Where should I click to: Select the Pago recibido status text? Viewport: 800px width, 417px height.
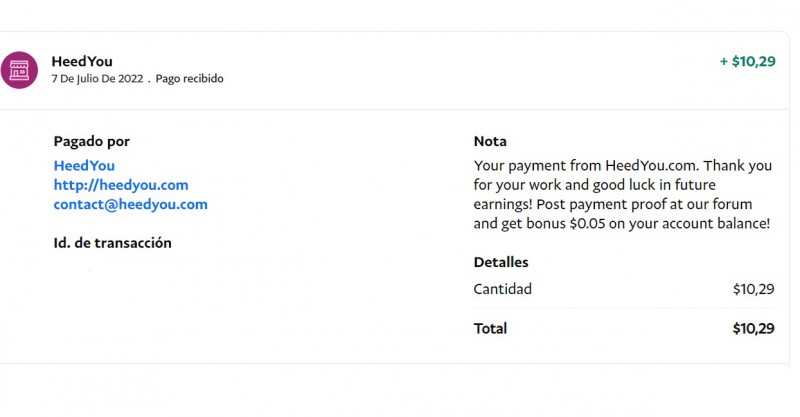pyautogui.click(x=189, y=79)
